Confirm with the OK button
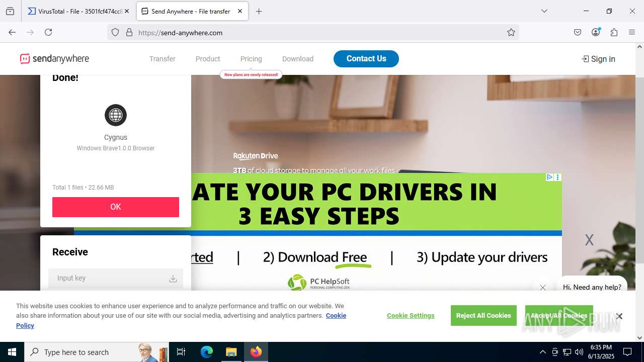The height and width of the screenshot is (362, 644). (x=116, y=207)
